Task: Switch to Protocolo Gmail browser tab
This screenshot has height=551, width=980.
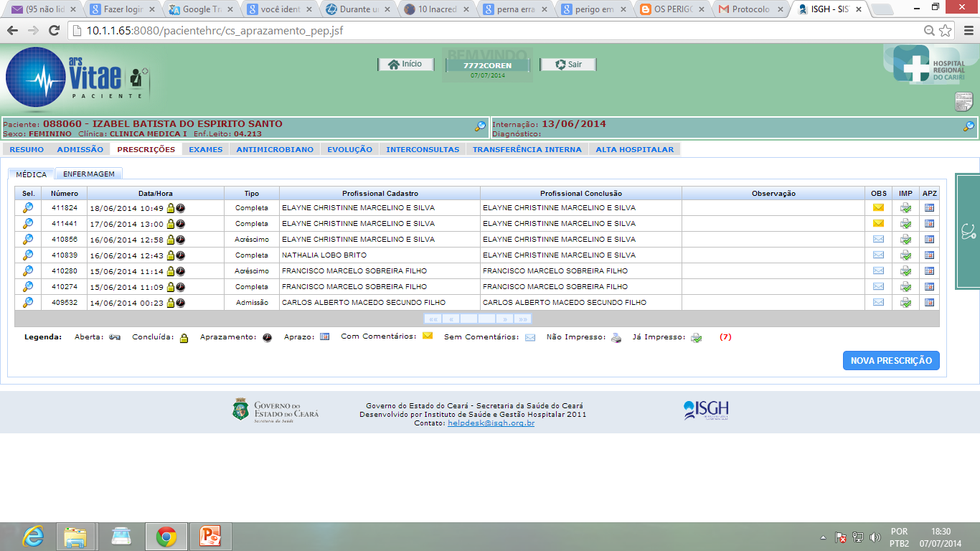Action: point(750,9)
